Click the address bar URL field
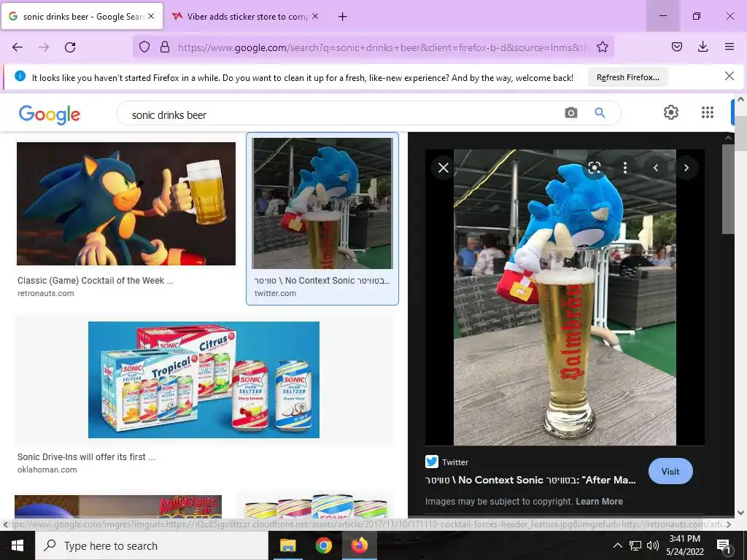747x560 pixels. click(384, 47)
